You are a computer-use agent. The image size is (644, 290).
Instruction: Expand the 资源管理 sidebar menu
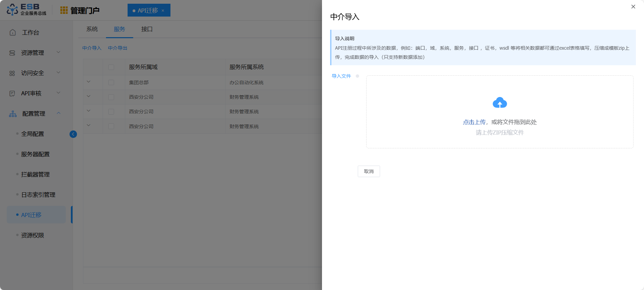[x=58, y=52]
